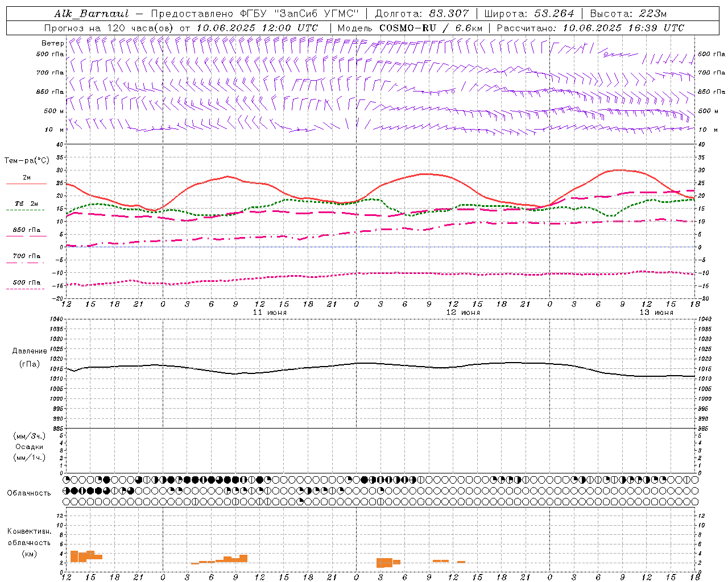Viewport: 728px width, 582px height.
Task: Click the 12 июня date label
Action: pos(463,313)
